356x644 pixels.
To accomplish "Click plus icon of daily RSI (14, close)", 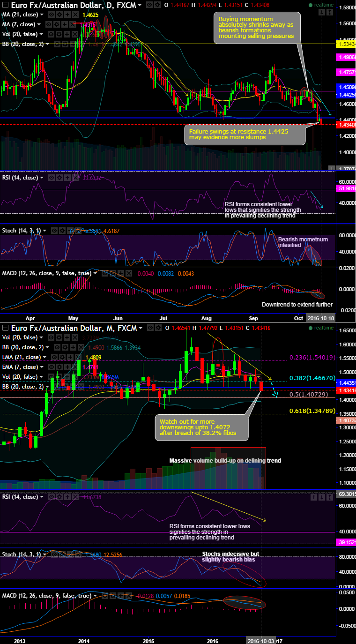I will click(67, 178).
